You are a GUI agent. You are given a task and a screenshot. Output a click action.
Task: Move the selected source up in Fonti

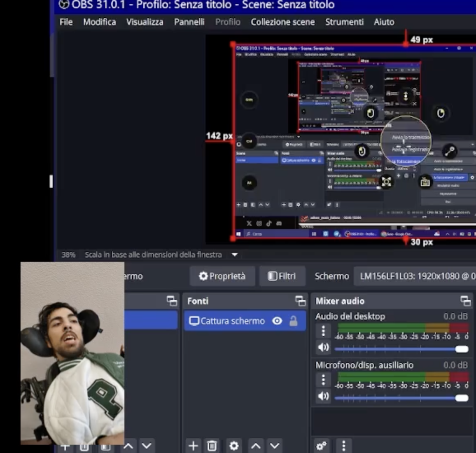tap(256, 446)
